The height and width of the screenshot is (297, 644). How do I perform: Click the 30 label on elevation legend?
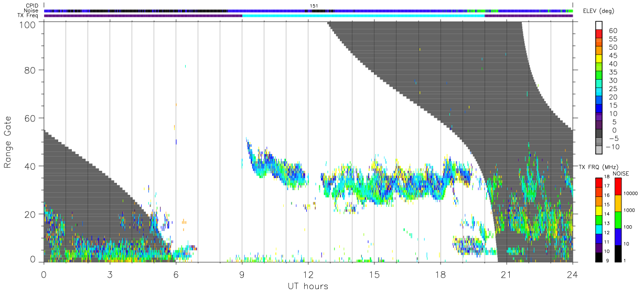point(612,80)
